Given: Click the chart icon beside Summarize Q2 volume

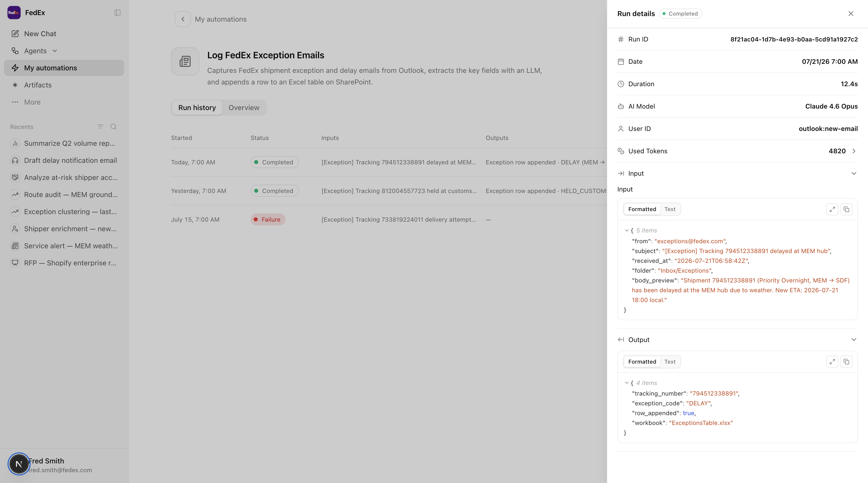Looking at the screenshot, I should (15, 143).
